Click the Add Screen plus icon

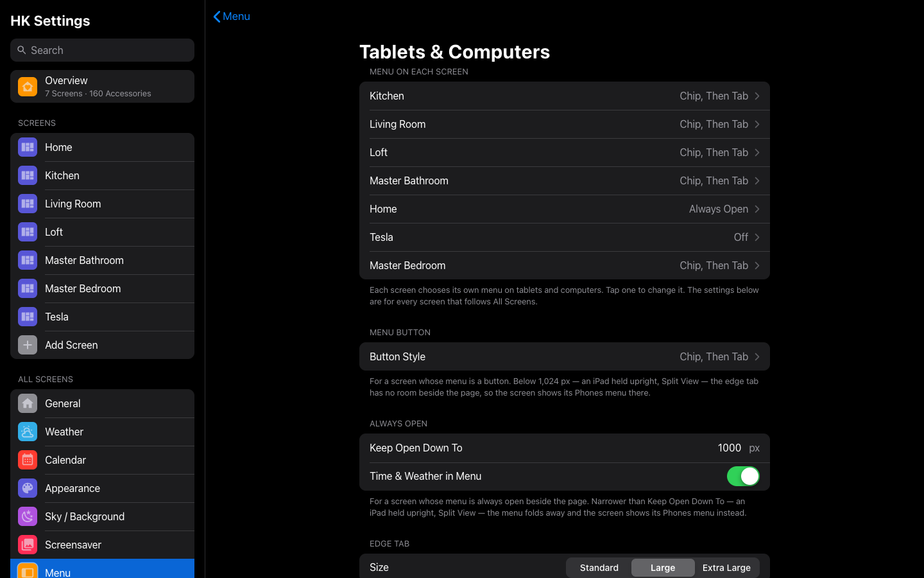point(28,345)
